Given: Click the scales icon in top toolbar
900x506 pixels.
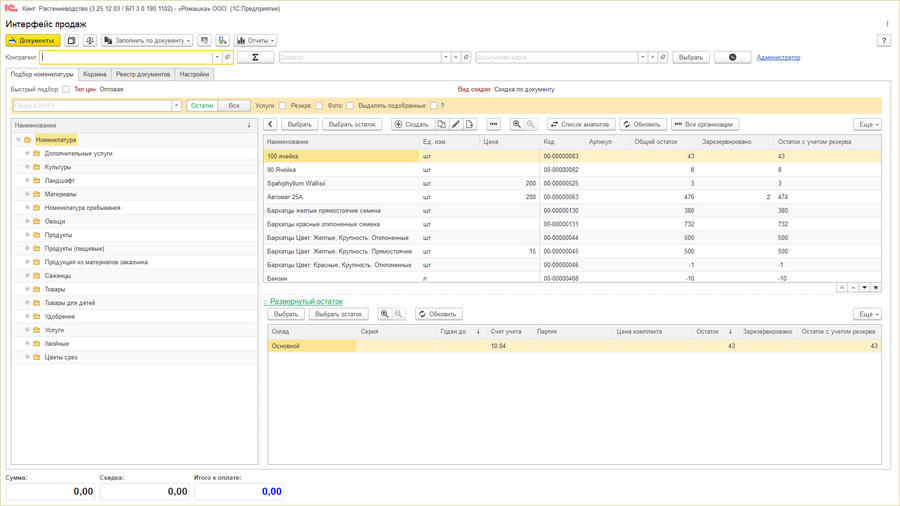Looking at the screenshot, I should (90, 41).
